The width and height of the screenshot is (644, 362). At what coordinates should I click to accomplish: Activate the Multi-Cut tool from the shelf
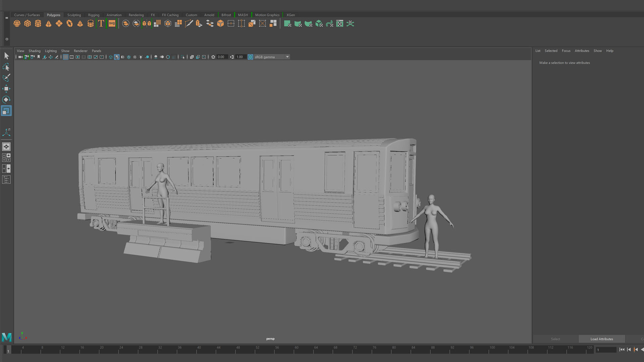189,23
